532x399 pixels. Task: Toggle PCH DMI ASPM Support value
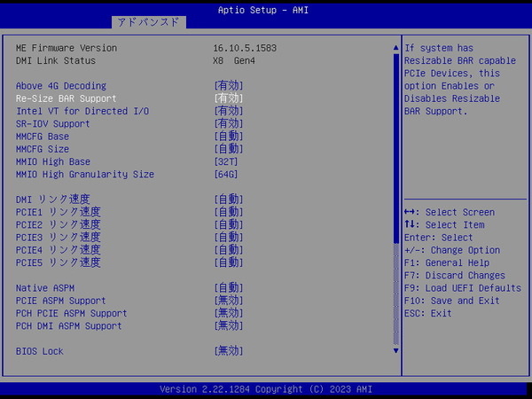click(229, 325)
